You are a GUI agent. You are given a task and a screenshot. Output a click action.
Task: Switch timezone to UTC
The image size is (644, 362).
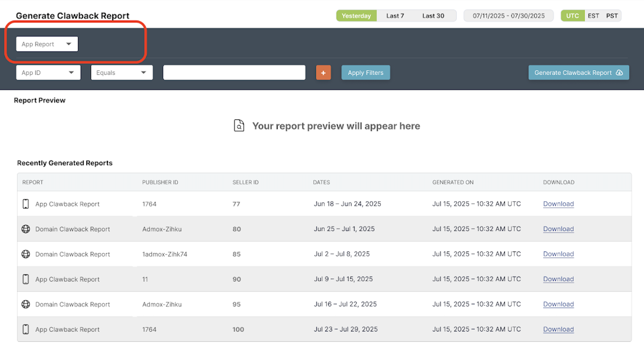(573, 16)
